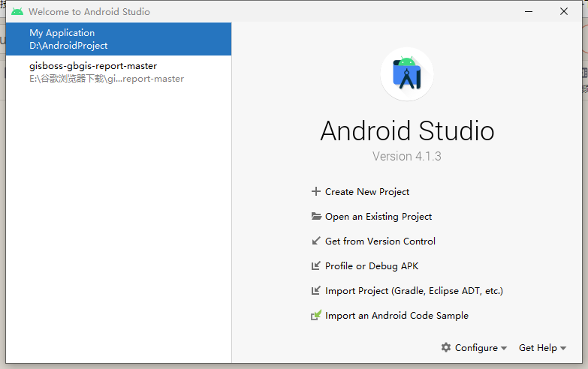Image resolution: width=588 pixels, height=369 pixels.
Task: Click the E:\谷歌浏览器下载\gi...report-master path text
Action: [x=107, y=79]
